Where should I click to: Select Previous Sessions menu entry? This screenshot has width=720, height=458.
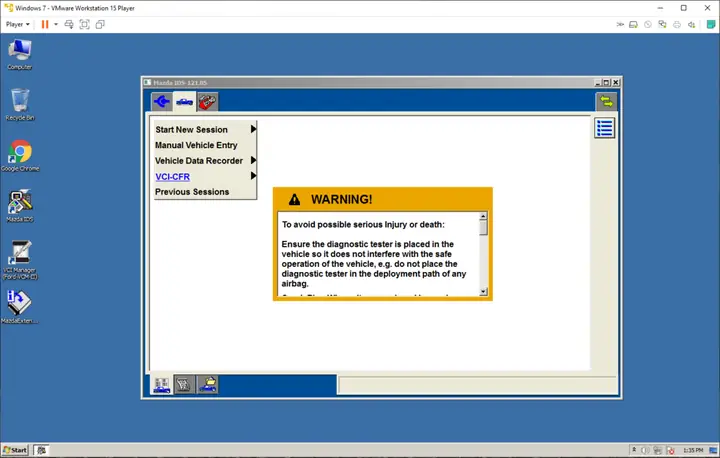click(192, 192)
